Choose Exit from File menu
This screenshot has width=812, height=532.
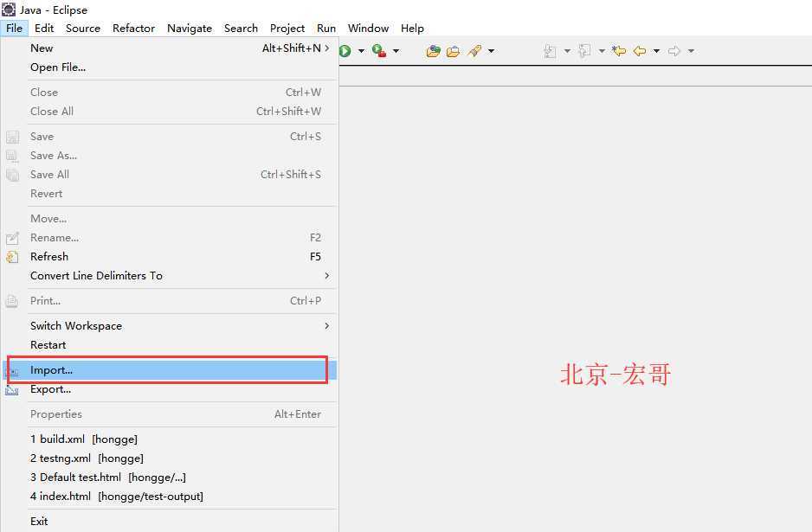coord(170,522)
